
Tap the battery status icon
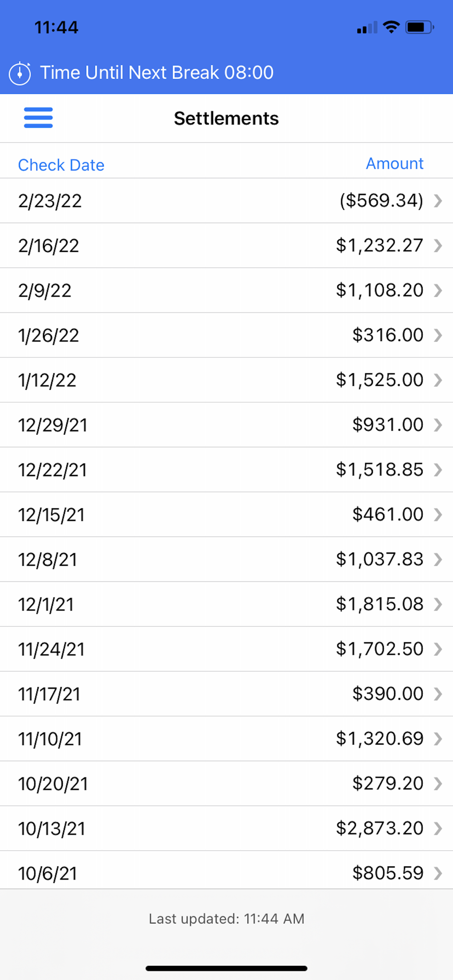coord(419,27)
